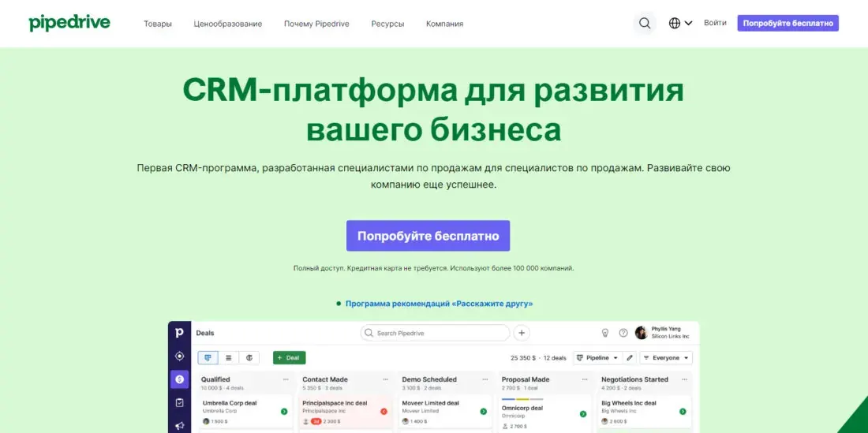Switch to the forecast view icon
Viewport: 868px width, 433px height.
pyautogui.click(x=249, y=358)
